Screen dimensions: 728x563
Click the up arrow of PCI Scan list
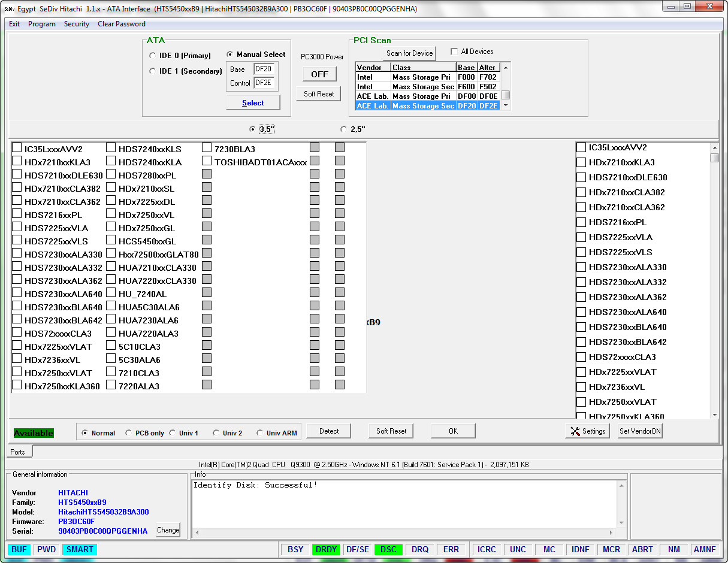click(506, 67)
